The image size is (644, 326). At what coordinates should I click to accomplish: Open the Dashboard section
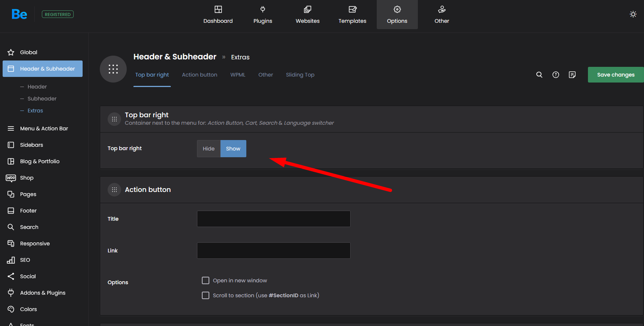[218, 15]
